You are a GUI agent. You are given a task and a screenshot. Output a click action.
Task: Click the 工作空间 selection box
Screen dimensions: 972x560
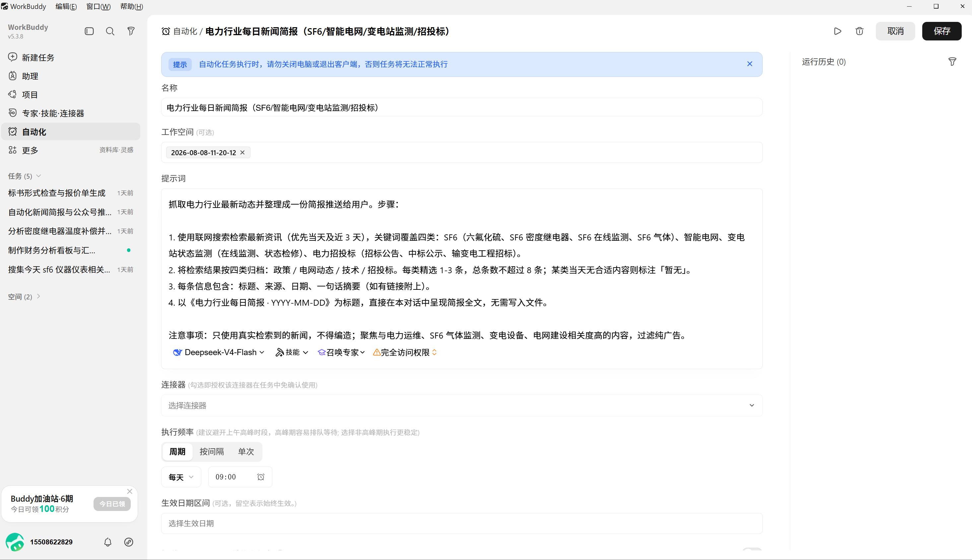click(462, 152)
